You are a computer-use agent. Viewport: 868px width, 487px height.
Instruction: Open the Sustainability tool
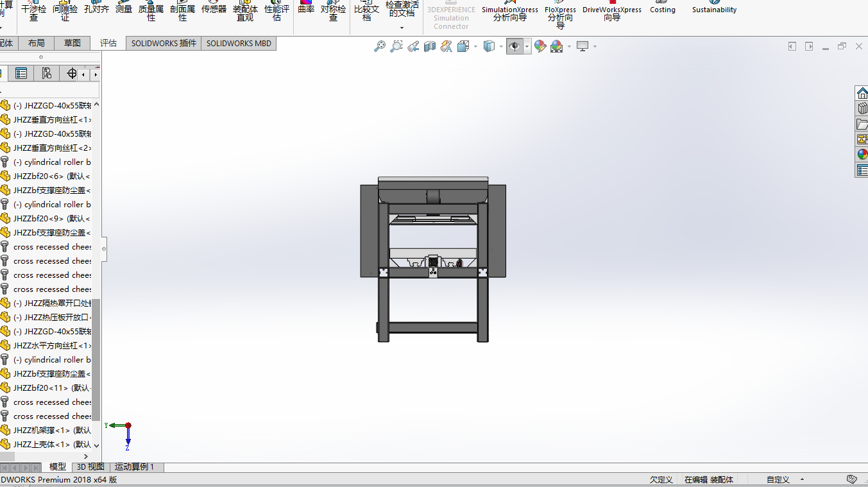point(714,8)
